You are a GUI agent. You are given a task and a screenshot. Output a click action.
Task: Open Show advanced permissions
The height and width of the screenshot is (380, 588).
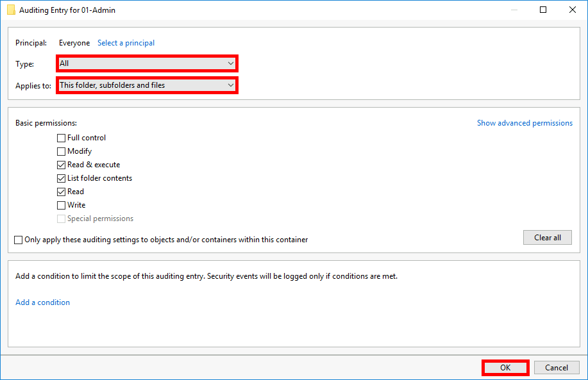click(x=525, y=122)
